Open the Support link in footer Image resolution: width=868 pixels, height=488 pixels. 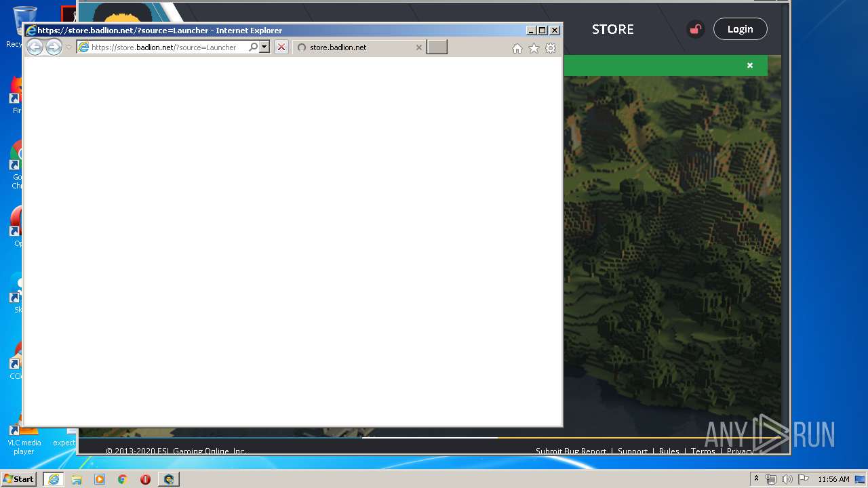[x=633, y=451]
